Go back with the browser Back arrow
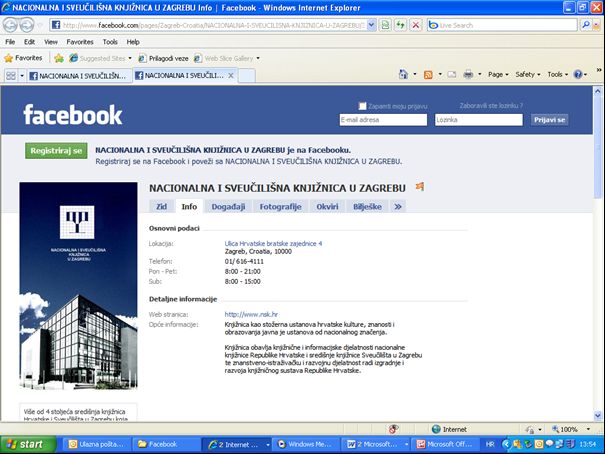605x454 pixels. coord(10,25)
